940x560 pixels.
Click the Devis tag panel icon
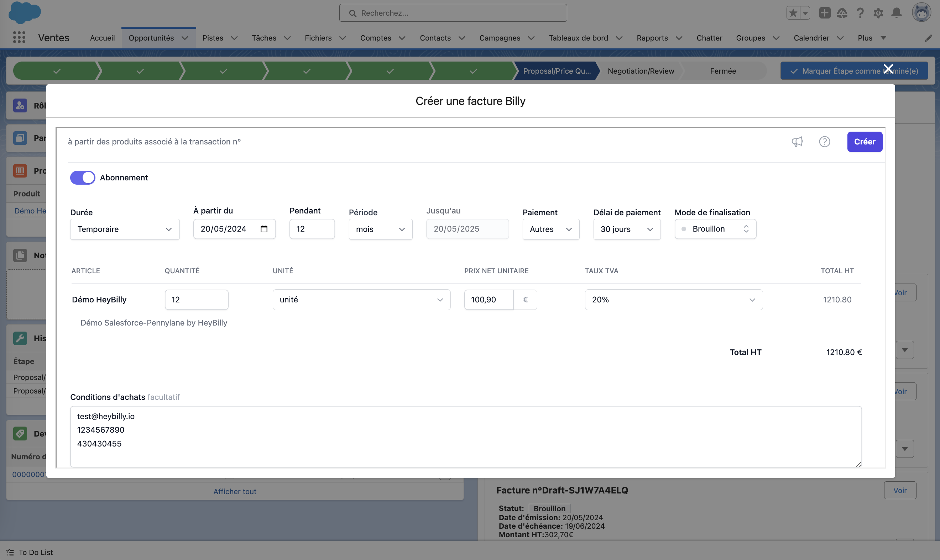(20, 434)
